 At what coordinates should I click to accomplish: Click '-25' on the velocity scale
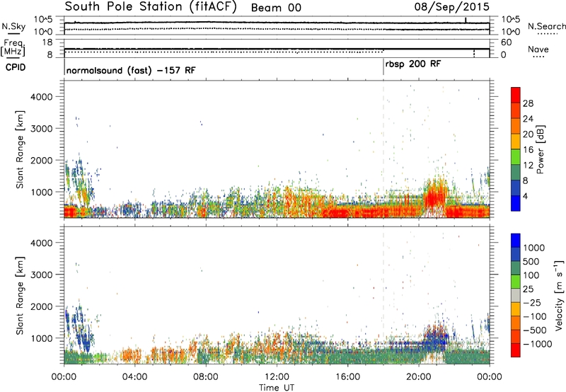pos(532,302)
